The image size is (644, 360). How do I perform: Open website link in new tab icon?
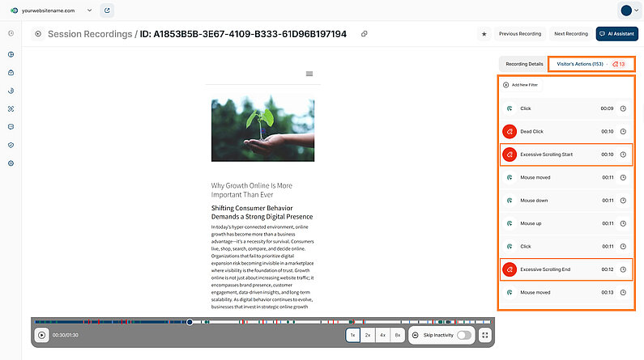point(108,11)
